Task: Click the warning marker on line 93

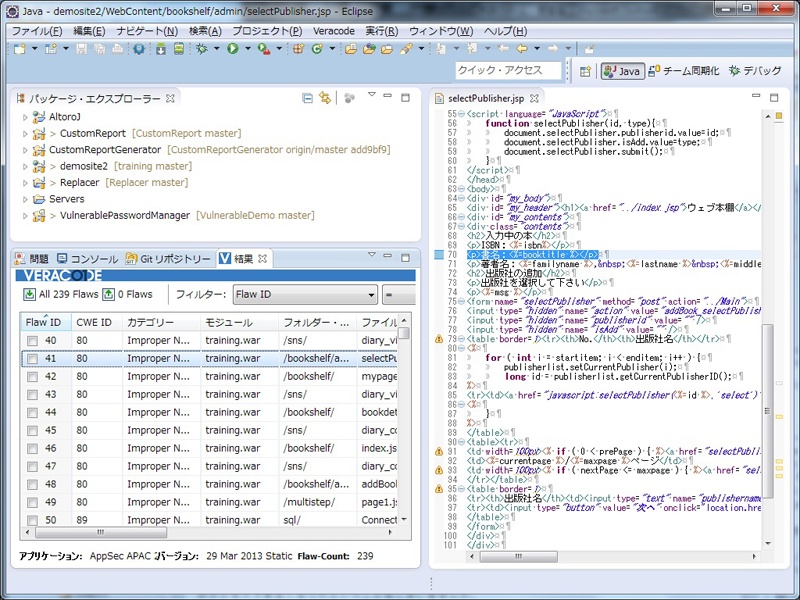Action: 438,470
